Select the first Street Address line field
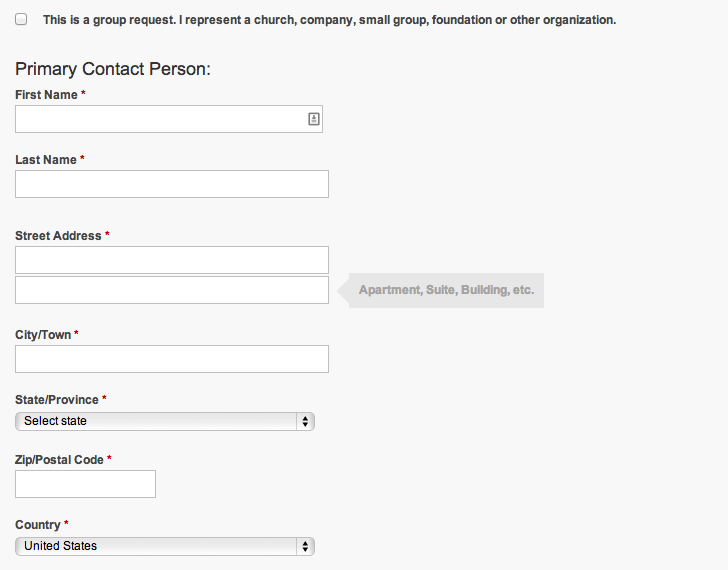 click(x=172, y=260)
